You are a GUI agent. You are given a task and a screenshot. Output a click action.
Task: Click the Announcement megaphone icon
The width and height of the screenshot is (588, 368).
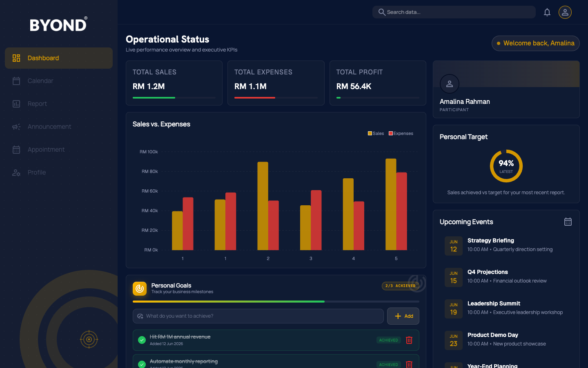pyautogui.click(x=16, y=127)
